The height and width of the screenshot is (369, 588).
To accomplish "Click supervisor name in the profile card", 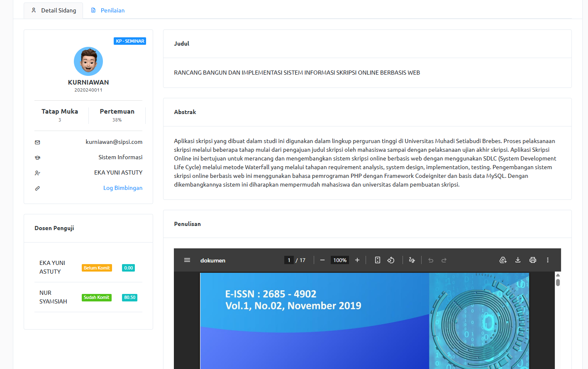I will (x=118, y=172).
